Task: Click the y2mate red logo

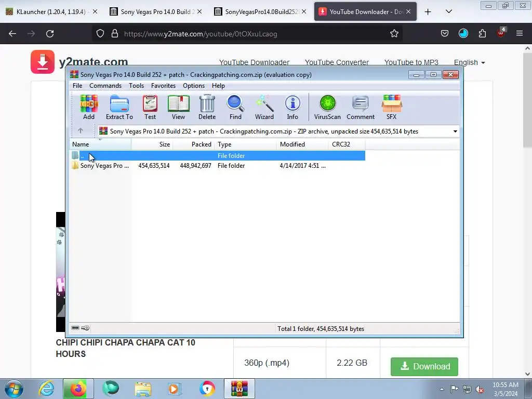Action: (43, 62)
